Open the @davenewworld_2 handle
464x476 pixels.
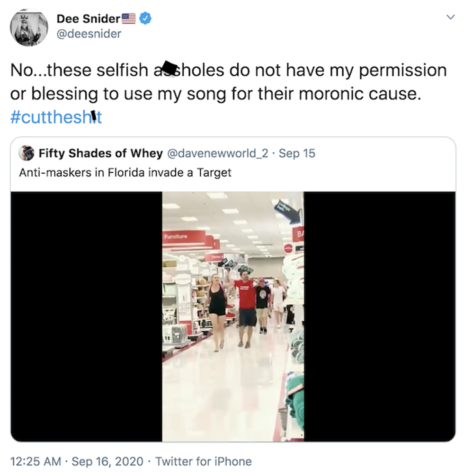click(219, 153)
